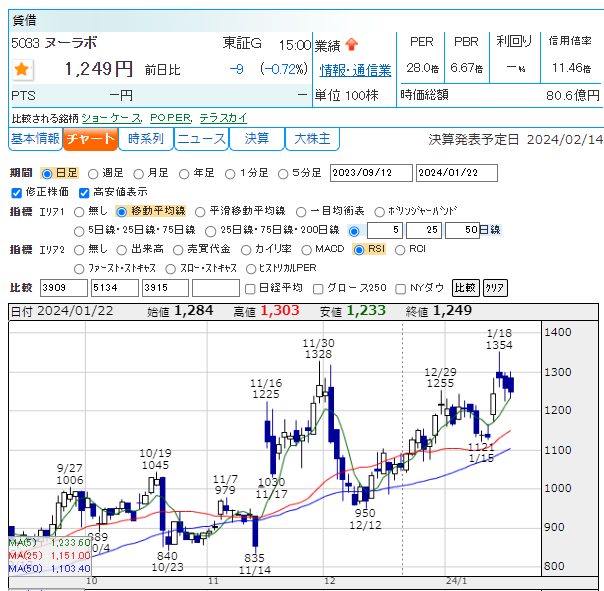This screenshot has width=604, height=591.
Task: Select the ボリンジャーバンド radio button
Action: [x=379, y=212]
